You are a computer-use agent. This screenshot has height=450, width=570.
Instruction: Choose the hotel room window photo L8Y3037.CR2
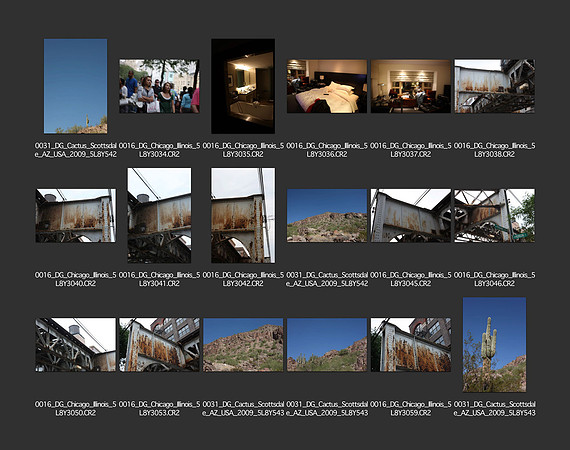click(411, 86)
